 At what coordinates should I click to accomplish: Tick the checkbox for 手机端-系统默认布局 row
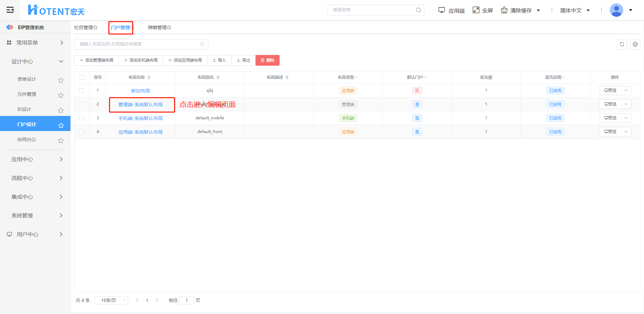click(81, 118)
